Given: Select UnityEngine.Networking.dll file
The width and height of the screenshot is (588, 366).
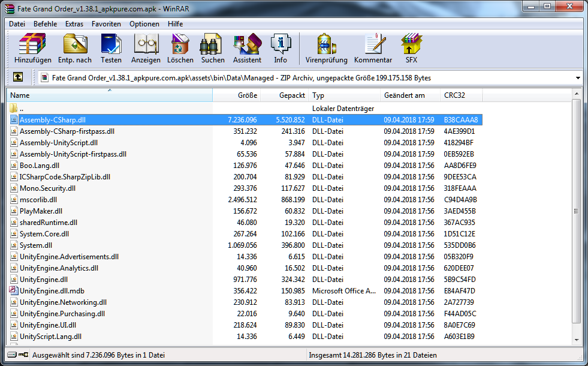Looking at the screenshot, I should (63, 302).
